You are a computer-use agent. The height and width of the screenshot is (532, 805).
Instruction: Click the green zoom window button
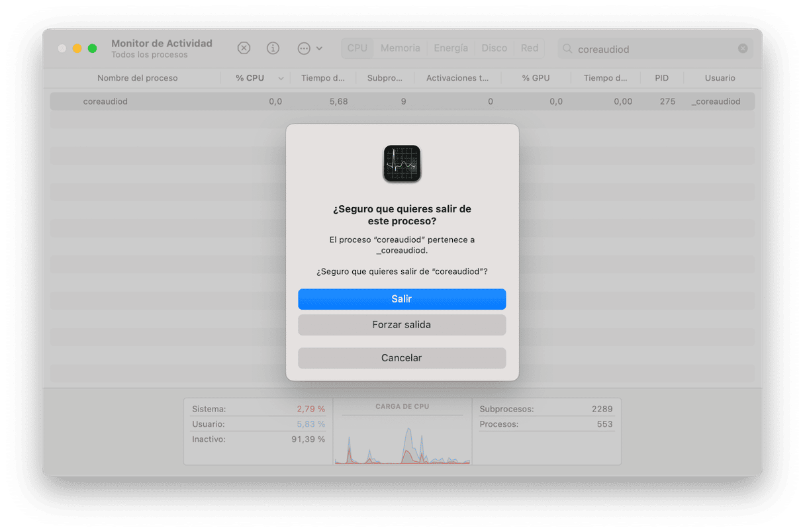coord(93,48)
